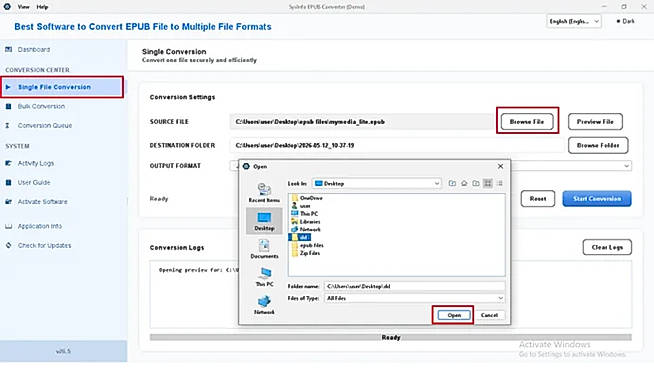
Task: Click the Home icon in Open dialog
Action: click(x=464, y=183)
